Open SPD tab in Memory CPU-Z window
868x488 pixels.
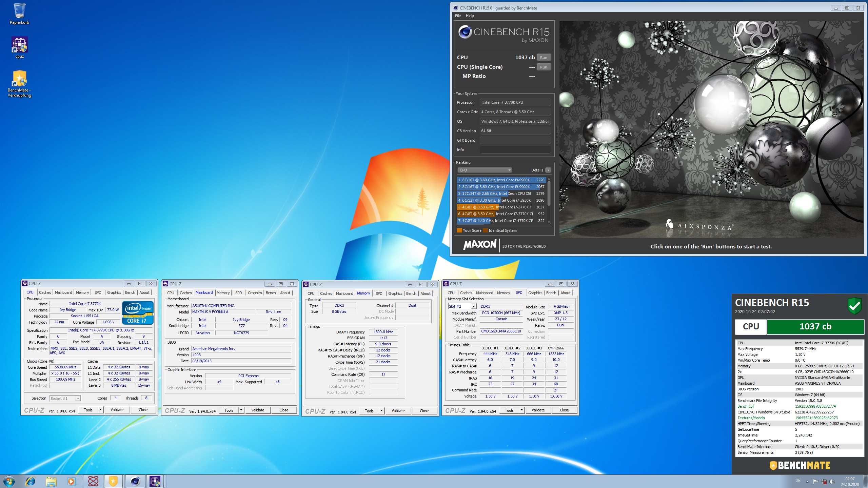coord(379,293)
